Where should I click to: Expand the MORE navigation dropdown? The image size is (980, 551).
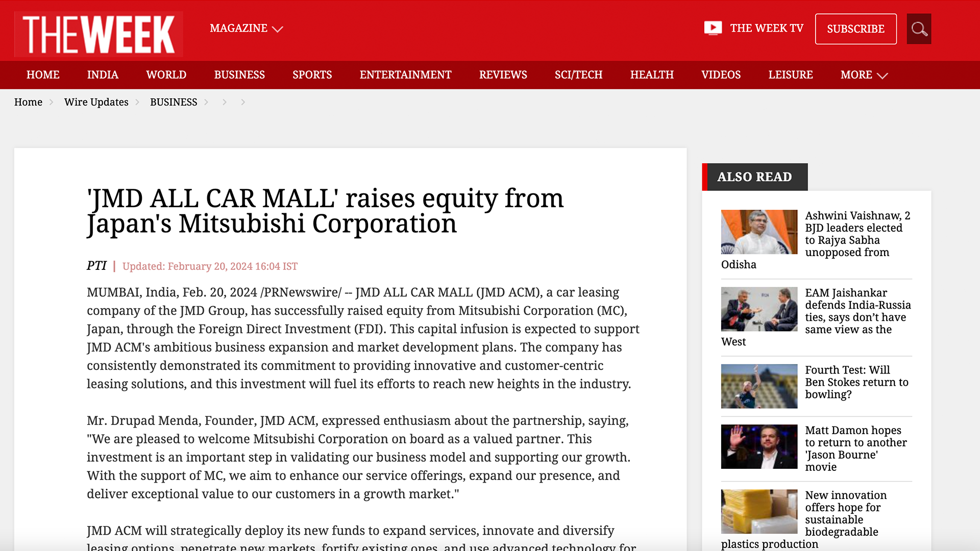(x=864, y=75)
